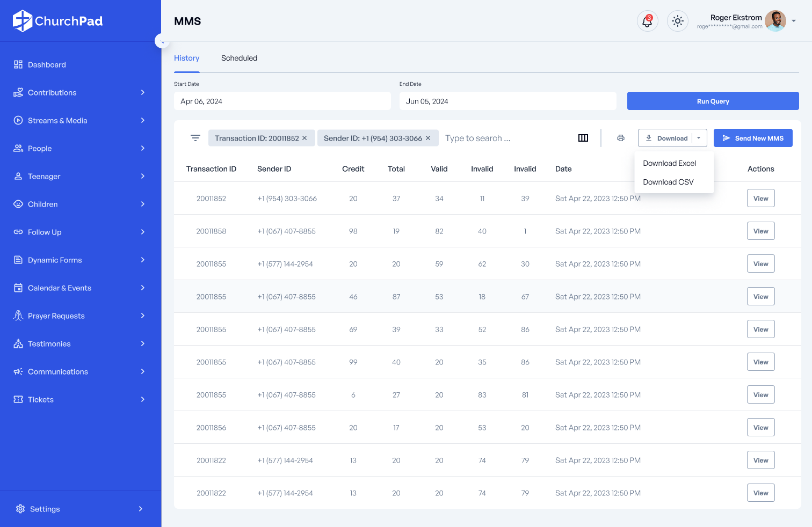Toggle the light/dark theme sun icon
Viewport: 812px width, 527px height.
pos(678,21)
